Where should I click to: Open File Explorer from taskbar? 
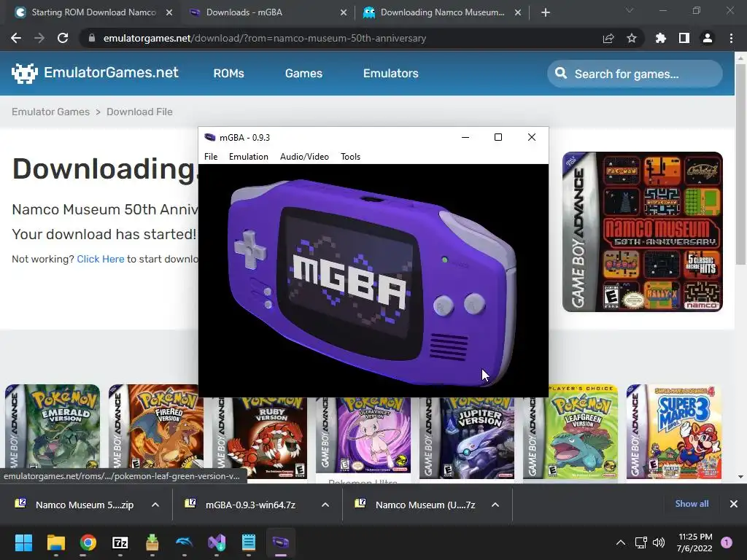(x=55, y=542)
